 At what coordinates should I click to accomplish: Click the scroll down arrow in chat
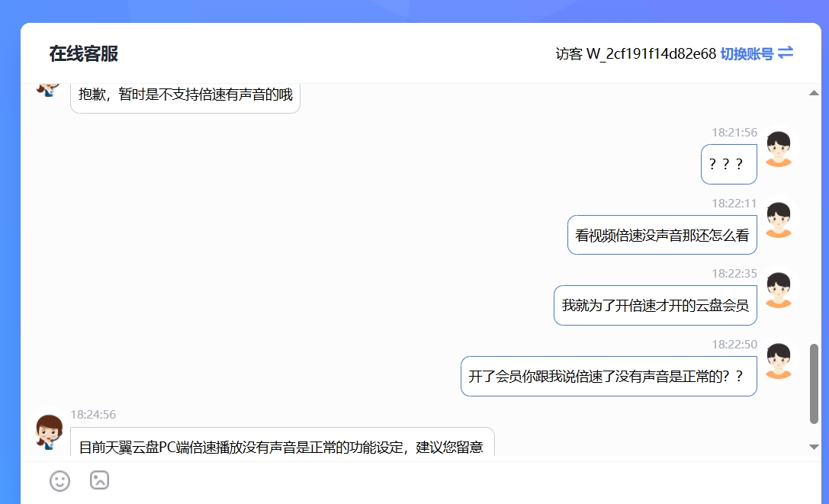pyautogui.click(x=814, y=447)
